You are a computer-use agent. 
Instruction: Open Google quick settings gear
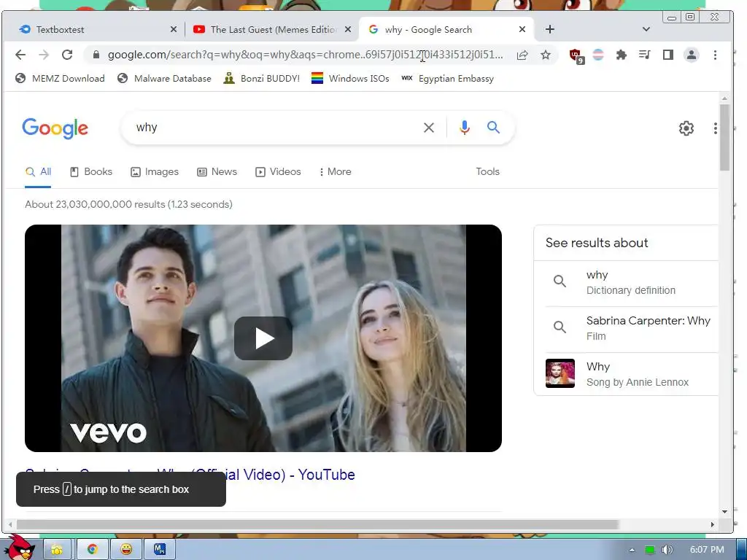coord(686,128)
